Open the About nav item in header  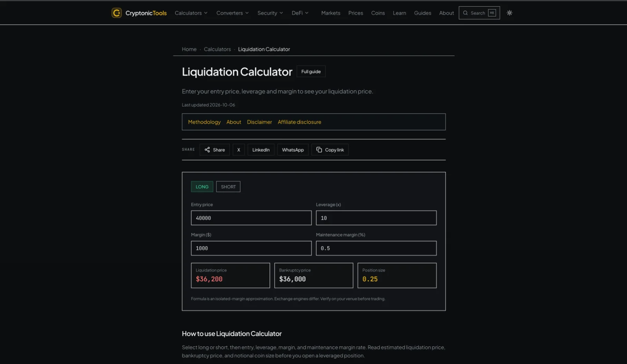point(446,13)
